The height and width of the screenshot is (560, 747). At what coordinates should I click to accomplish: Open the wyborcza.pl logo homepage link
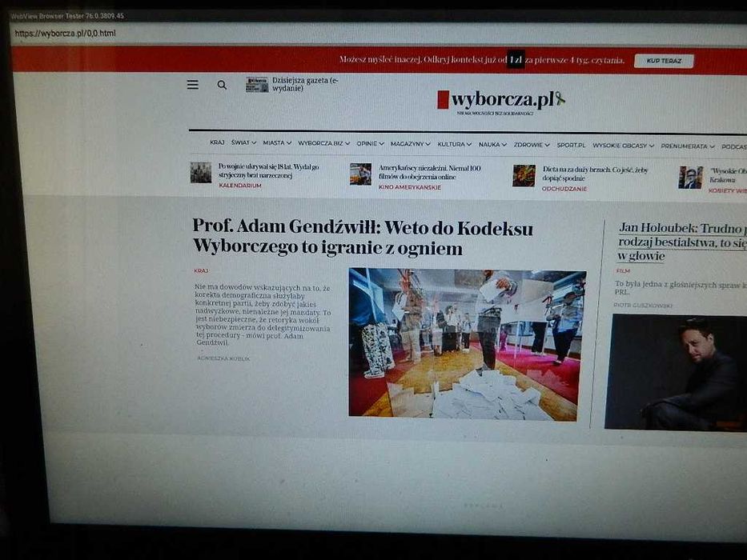click(500, 101)
